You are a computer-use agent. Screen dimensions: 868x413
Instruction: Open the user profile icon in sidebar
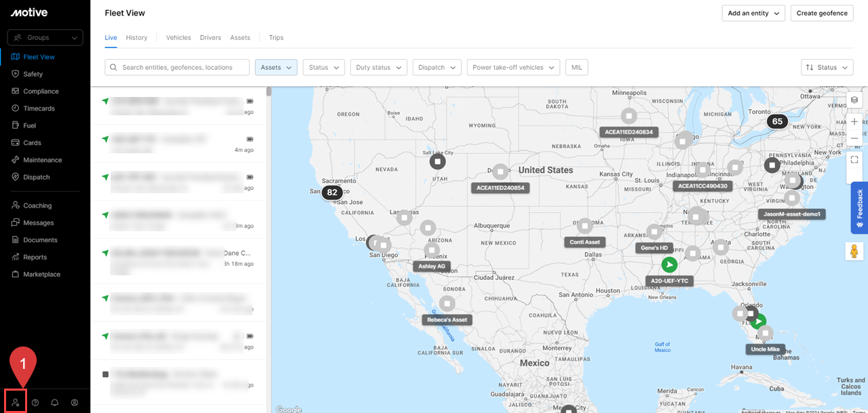click(x=75, y=402)
